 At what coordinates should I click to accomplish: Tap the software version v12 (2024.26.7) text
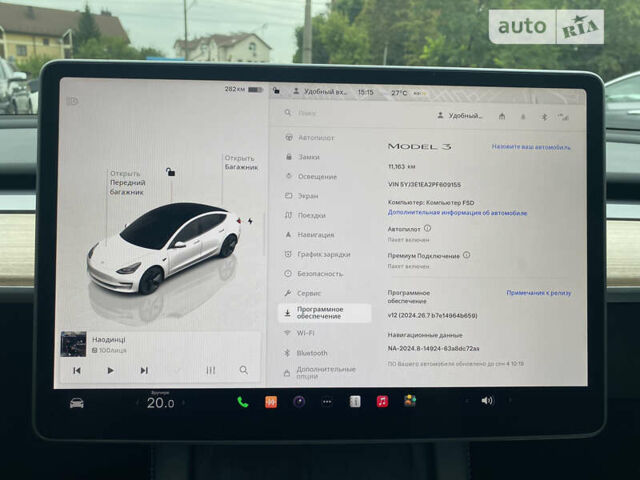tap(432, 315)
